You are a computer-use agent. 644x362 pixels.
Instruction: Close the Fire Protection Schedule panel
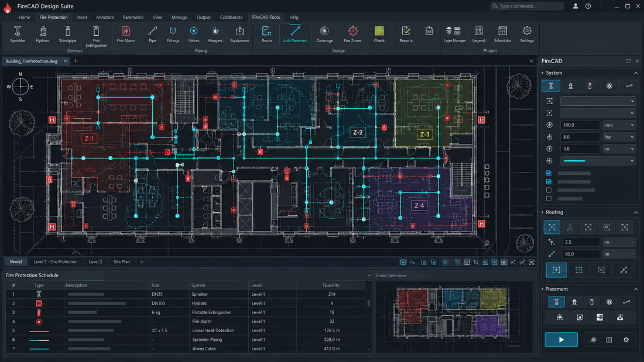pos(369,275)
